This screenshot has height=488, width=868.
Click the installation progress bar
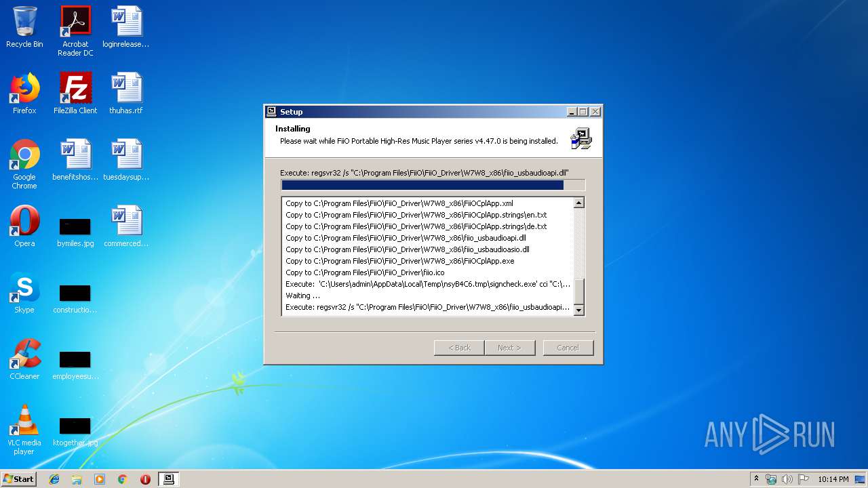coord(433,185)
